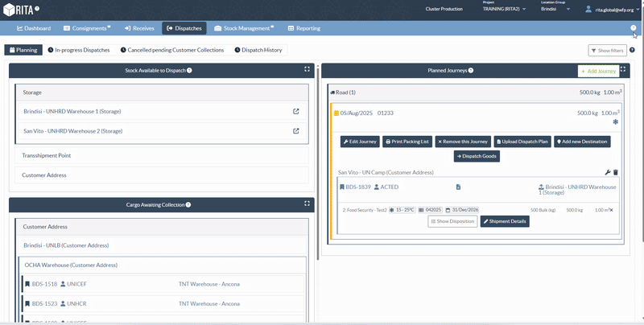Open Brindisi UNHRD Warehouse 1 external link icon
644x325 pixels.
click(x=295, y=111)
